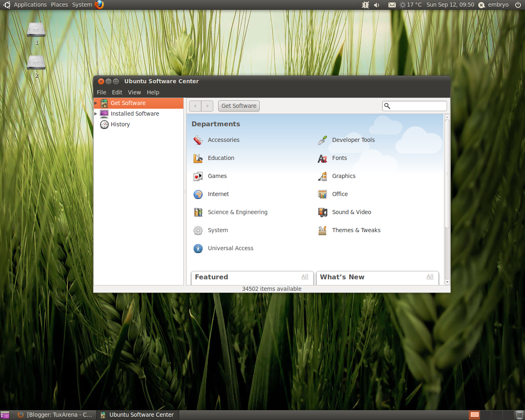
Task: Open the System menu in top panel
Action: point(82,5)
